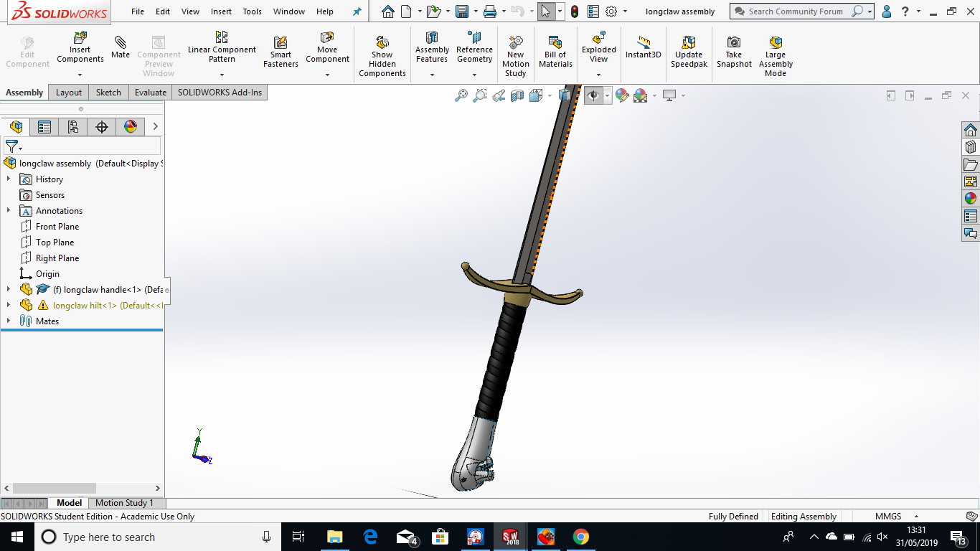Switch to the Evaluate tab
Viewport: 980px width, 551px height.
tap(151, 93)
